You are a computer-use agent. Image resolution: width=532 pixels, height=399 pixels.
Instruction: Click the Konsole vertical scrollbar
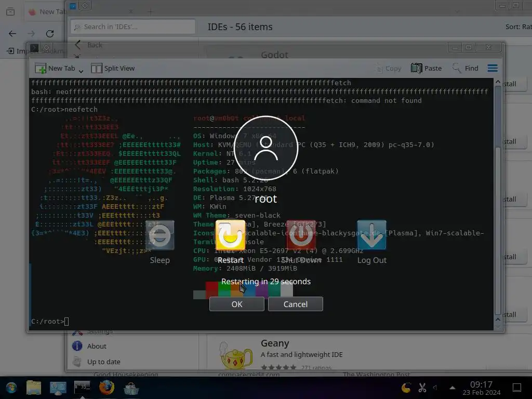[498, 200]
